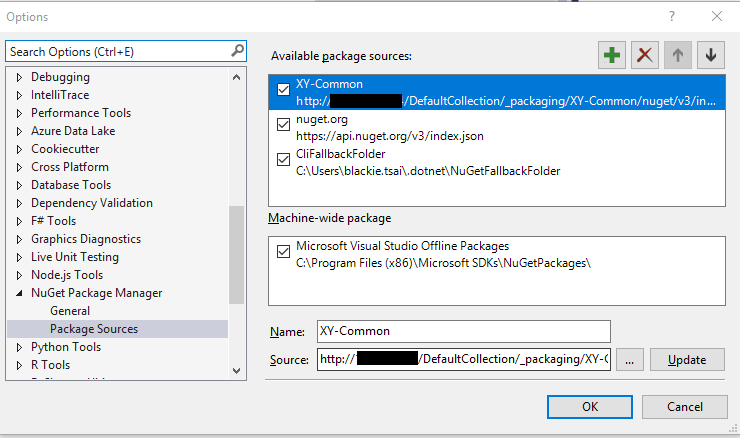Click into the Name text field
This screenshot has width=740, height=438.
click(462, 331)
